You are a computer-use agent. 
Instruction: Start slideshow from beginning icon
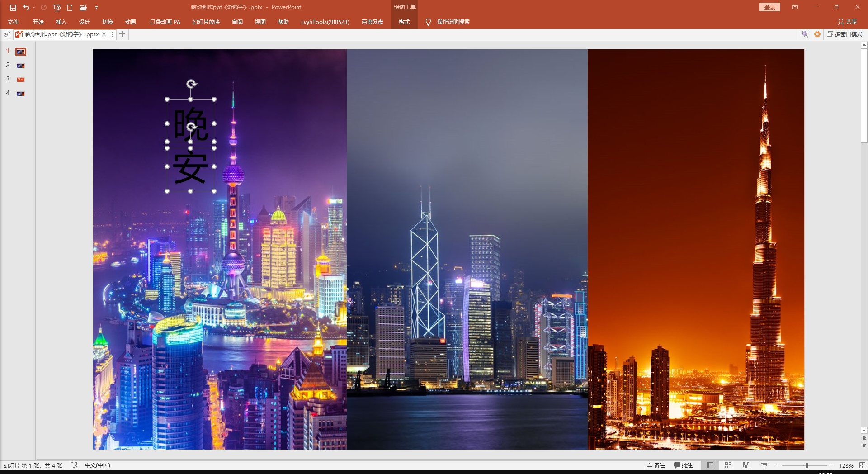tap(57, 7)
